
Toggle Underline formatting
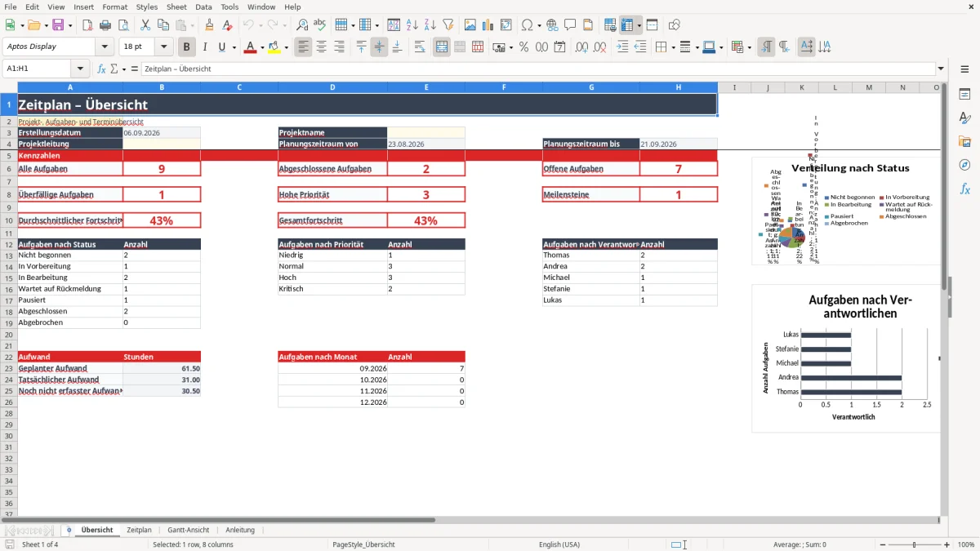point(223,47)
